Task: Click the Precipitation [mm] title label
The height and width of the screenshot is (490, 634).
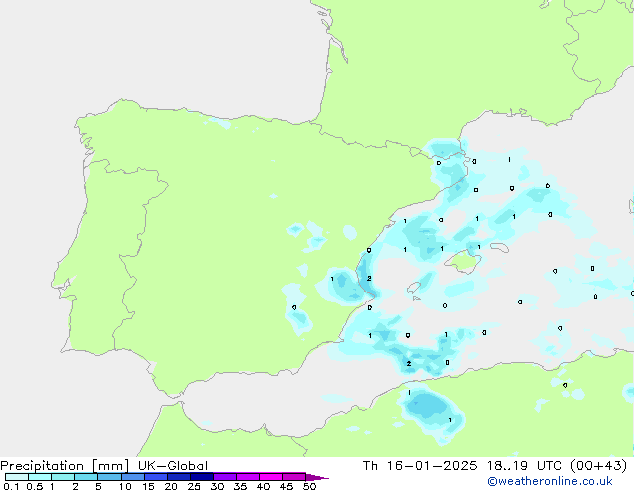Action: tap(65, 466)
